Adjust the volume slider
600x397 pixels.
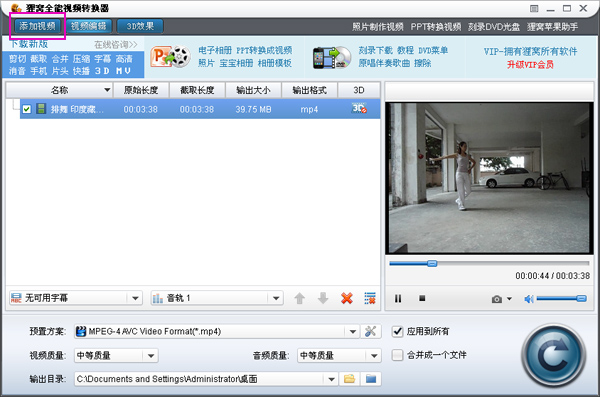(562, 298)
